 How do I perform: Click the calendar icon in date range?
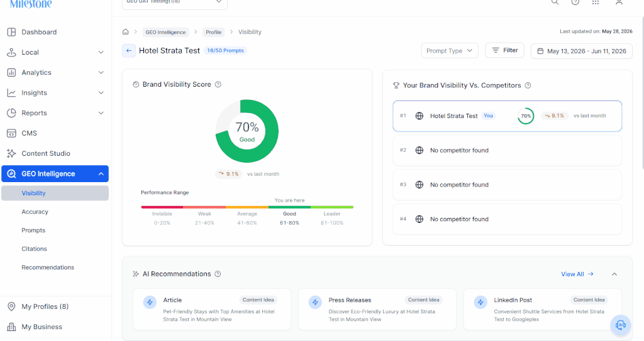pyautogui.click(x=540, y=51)
